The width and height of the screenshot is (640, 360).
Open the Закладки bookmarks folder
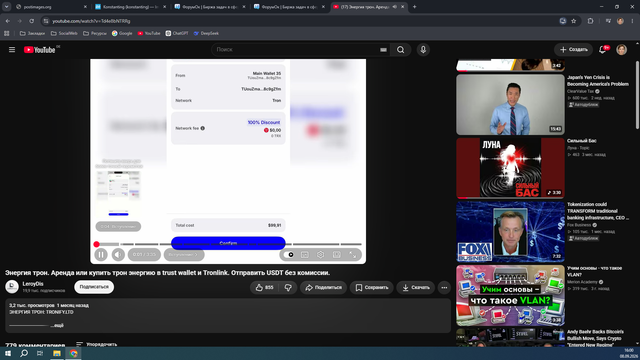[32, 33]
